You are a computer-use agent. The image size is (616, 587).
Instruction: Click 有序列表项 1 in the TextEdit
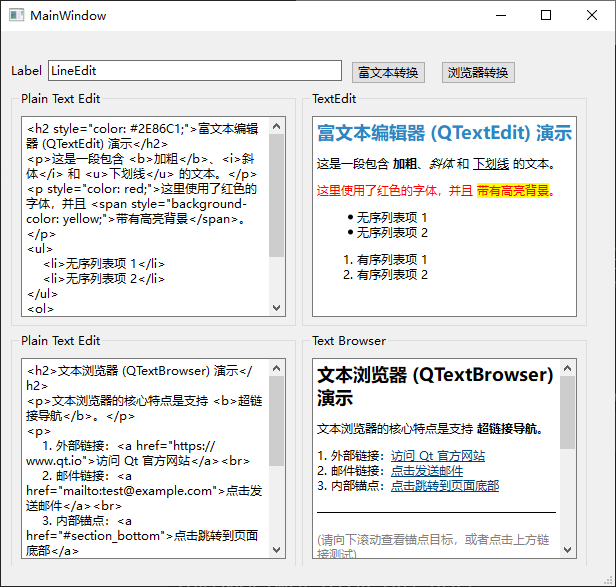click(392, 259)
